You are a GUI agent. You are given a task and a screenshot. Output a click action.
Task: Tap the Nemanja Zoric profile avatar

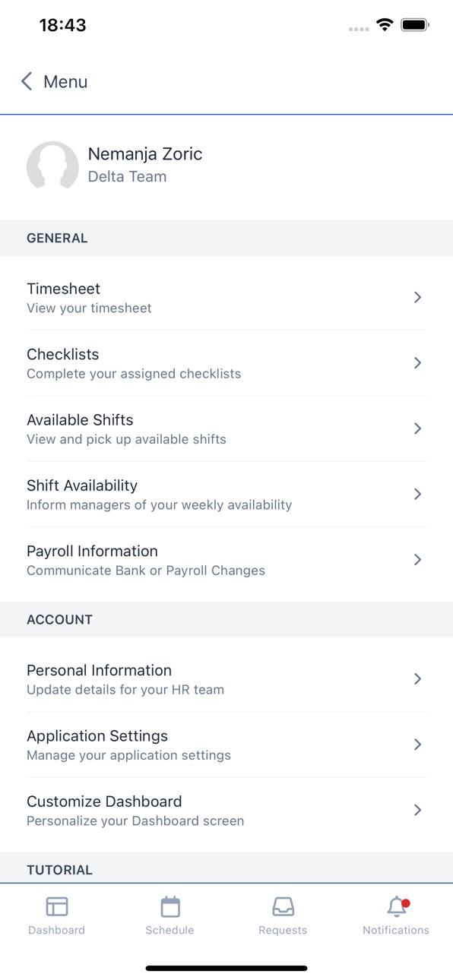(52, 166)
